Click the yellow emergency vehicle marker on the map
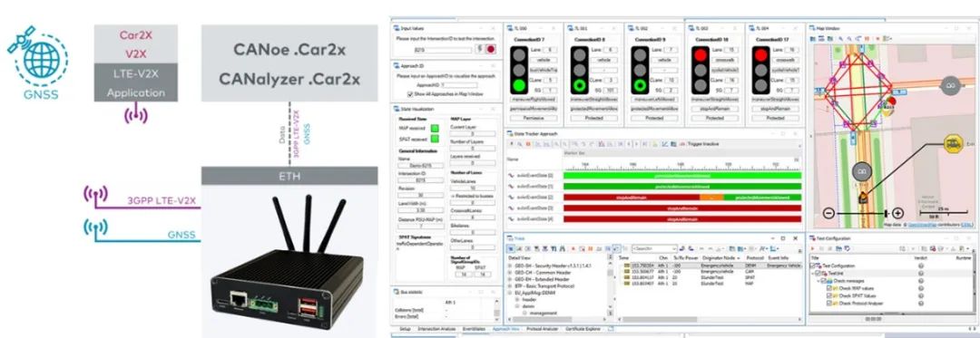This screenshot has height=338, width=980. click(x=954, y=143)
